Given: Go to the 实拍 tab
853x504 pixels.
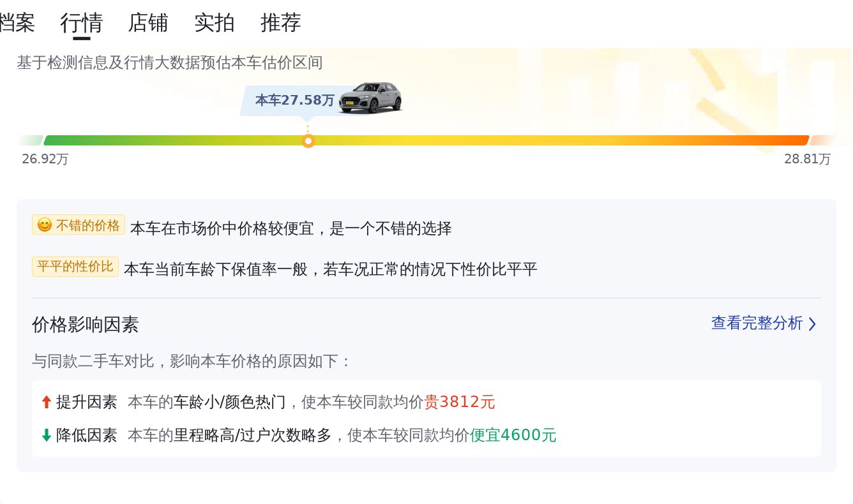Looking at the screenshot, I should [x=215, y=23].
